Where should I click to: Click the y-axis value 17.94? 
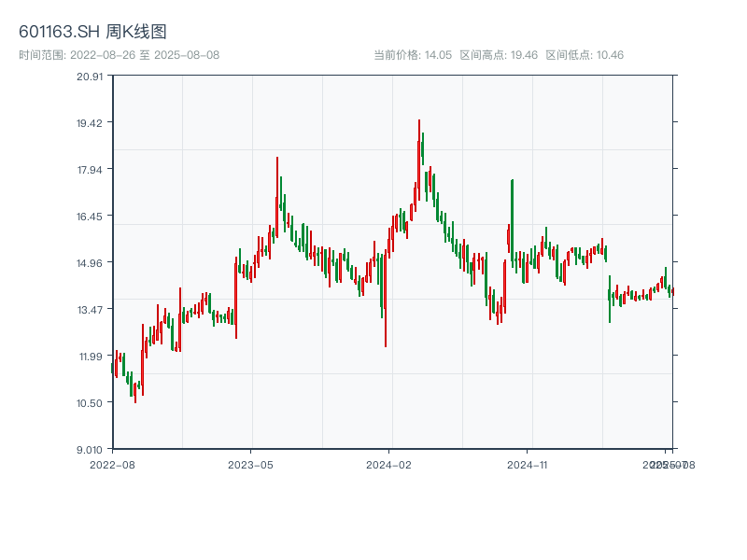(90, 170)
